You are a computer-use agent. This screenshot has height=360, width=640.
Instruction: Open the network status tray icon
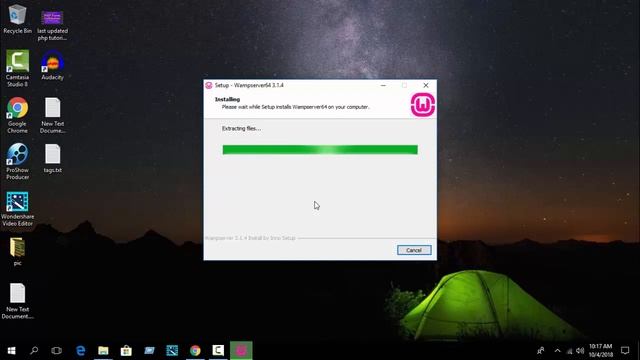point(569,351)
